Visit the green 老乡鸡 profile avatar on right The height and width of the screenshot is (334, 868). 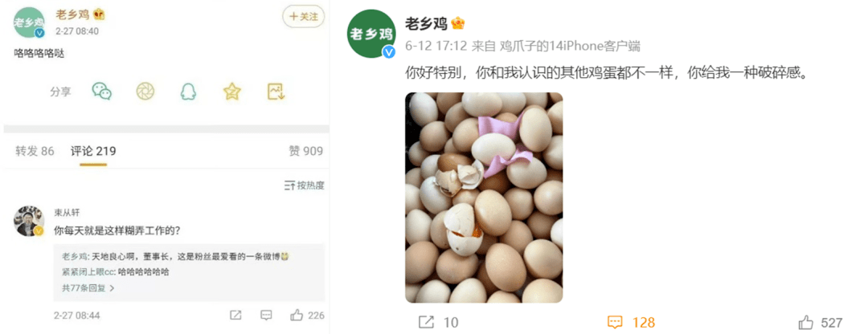click(371, 33)
